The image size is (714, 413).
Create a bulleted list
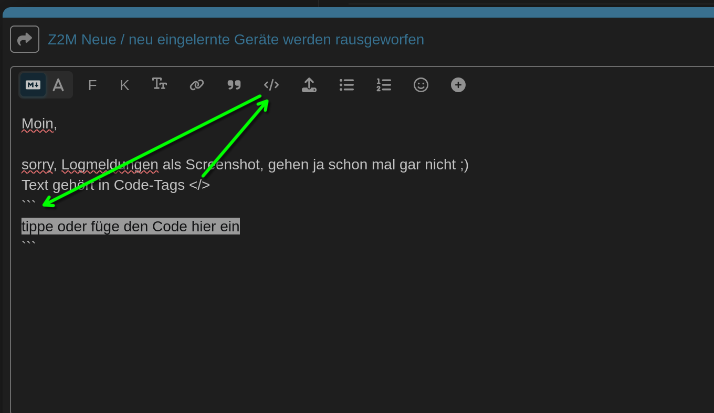[347, 85]
